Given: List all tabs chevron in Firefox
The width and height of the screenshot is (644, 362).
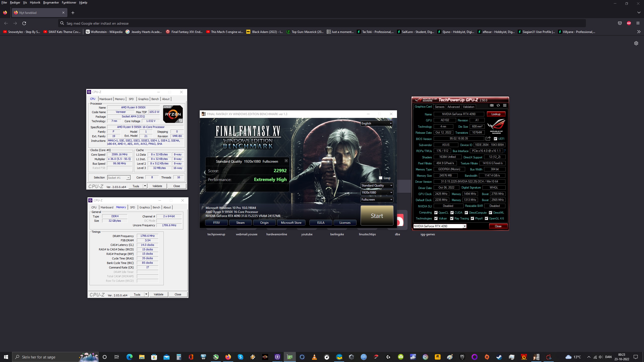Looking at the screenshot, I should (x=639, y=13).
